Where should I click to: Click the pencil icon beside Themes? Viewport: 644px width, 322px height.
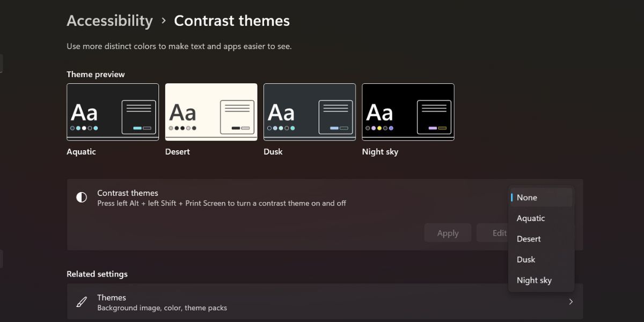coord(81,302)
